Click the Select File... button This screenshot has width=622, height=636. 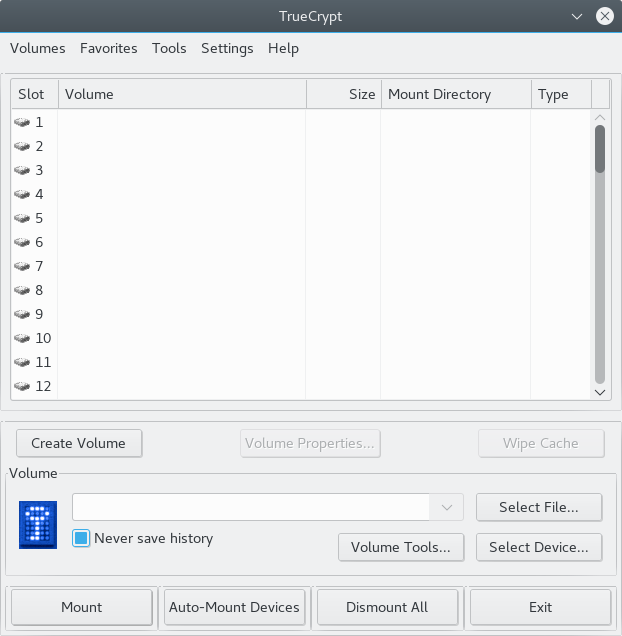539,507
